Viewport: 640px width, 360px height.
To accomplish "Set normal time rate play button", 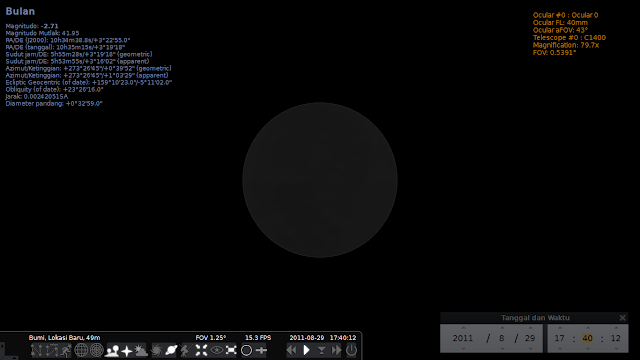I will [x=307, y=350].
